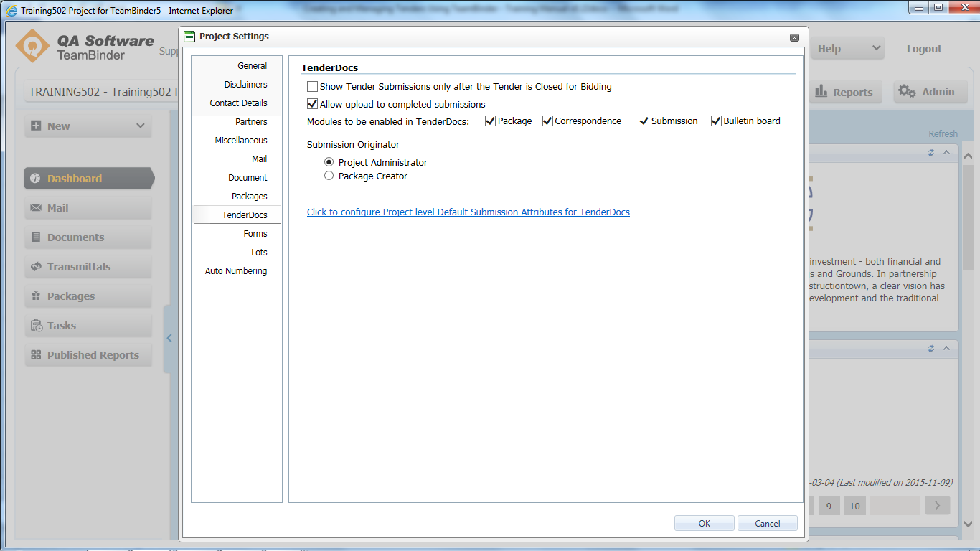980x551 pixels.
Task: Click the Dashboard icon in sidebar
Action: point(36,179)
